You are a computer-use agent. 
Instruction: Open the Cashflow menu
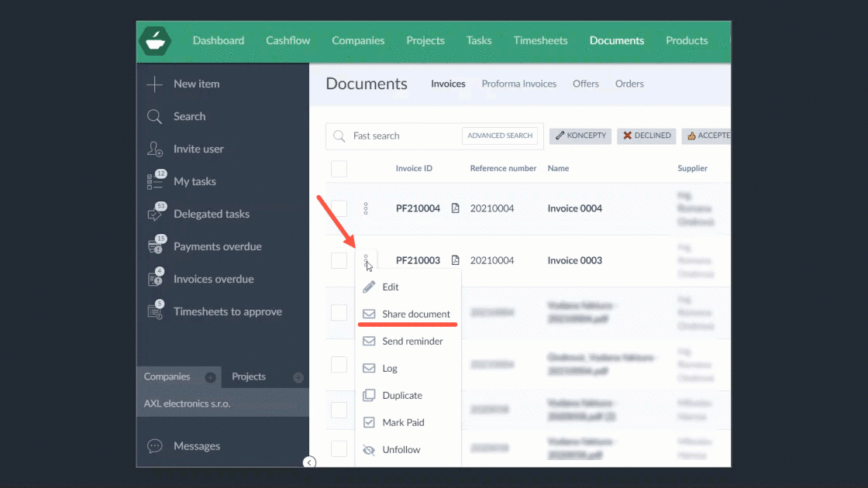[x=288, y=41]
